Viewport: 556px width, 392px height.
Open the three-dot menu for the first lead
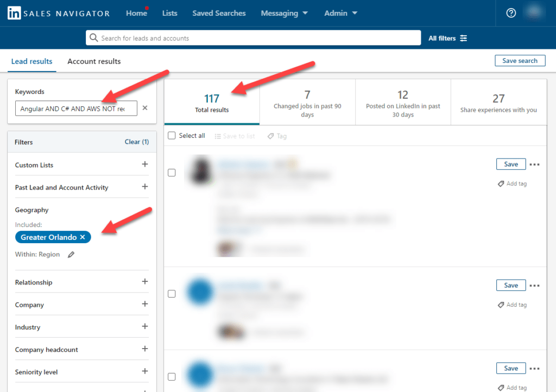coord(534,165)
